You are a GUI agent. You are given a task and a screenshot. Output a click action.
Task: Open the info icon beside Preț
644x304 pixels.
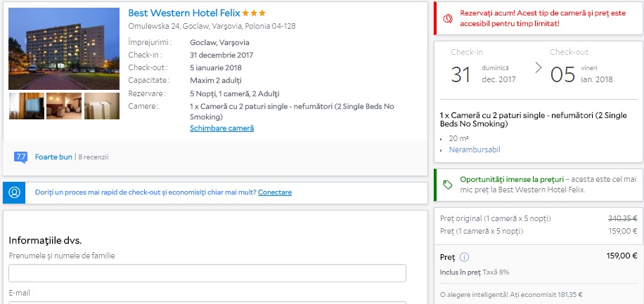465,257
